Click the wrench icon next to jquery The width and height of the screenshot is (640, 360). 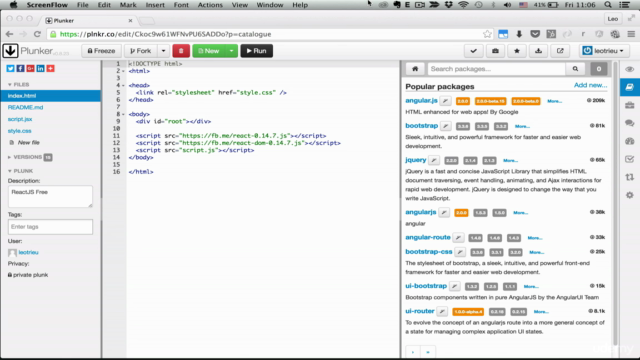pos(434,160)
